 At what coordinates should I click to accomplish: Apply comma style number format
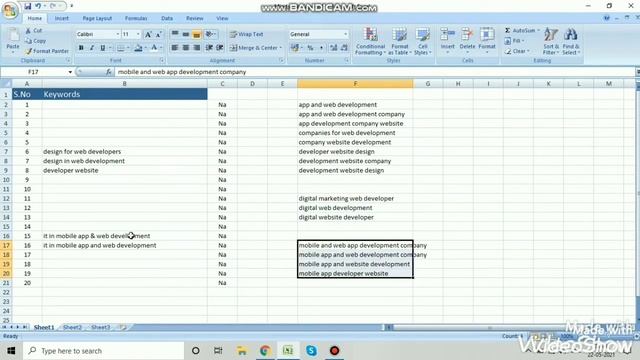click(x=321, y=48)
